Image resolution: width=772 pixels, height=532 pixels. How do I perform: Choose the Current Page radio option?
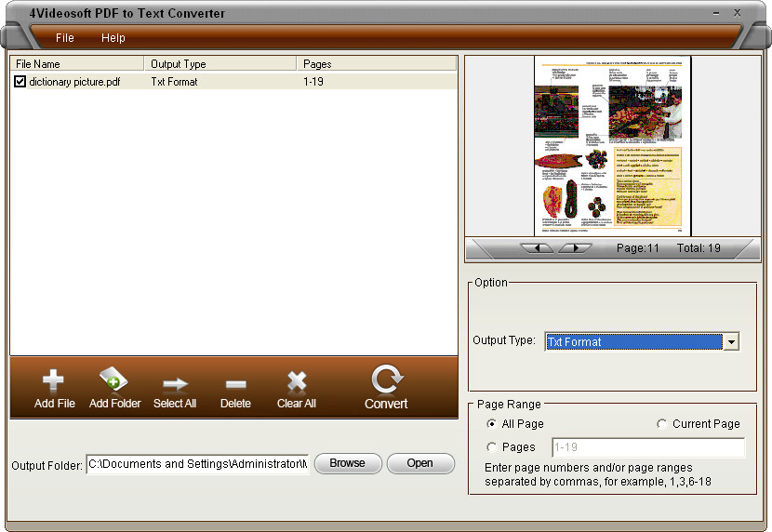(661, 424)
